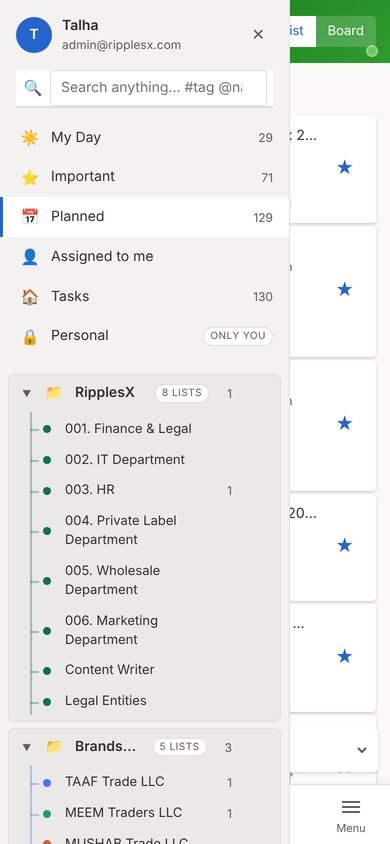The height and width of the screenshot is (844, 390).
Task: Switch to the Board view tab
Action: coord(345,31)
